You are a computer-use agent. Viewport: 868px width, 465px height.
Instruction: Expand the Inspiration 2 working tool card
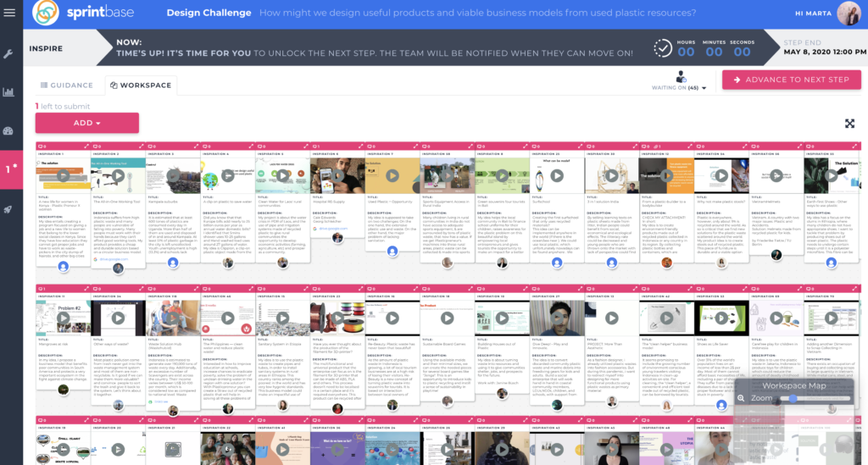(x=142, y=146)
